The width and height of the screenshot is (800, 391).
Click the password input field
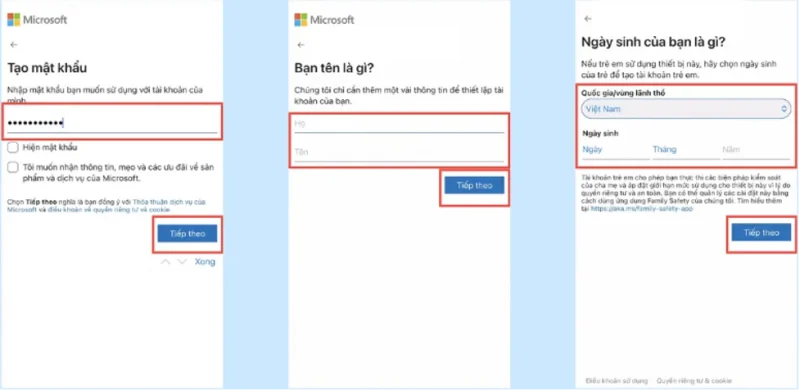pyautogui.click(x=112, y=123)
